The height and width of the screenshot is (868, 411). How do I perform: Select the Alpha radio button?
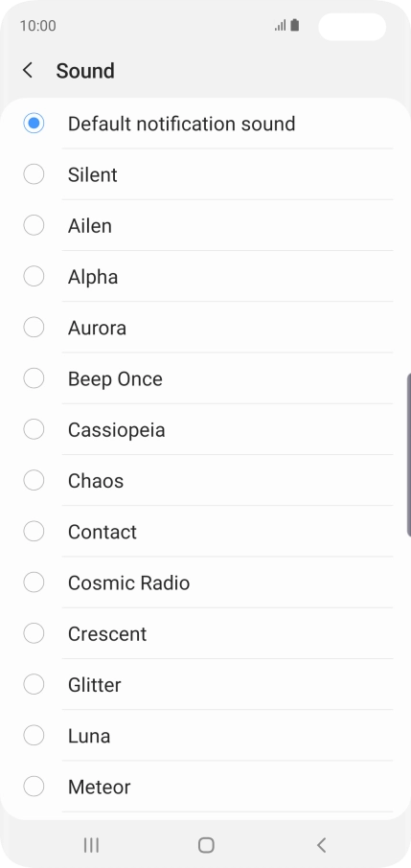(34, 276)
